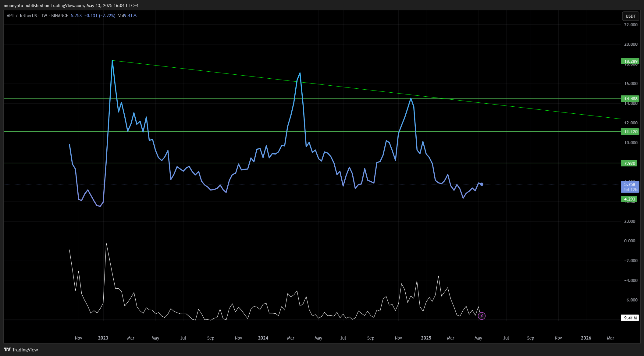Click the 4.293 price level label
The image size is (644, 356).
click(x=629, y=199)
